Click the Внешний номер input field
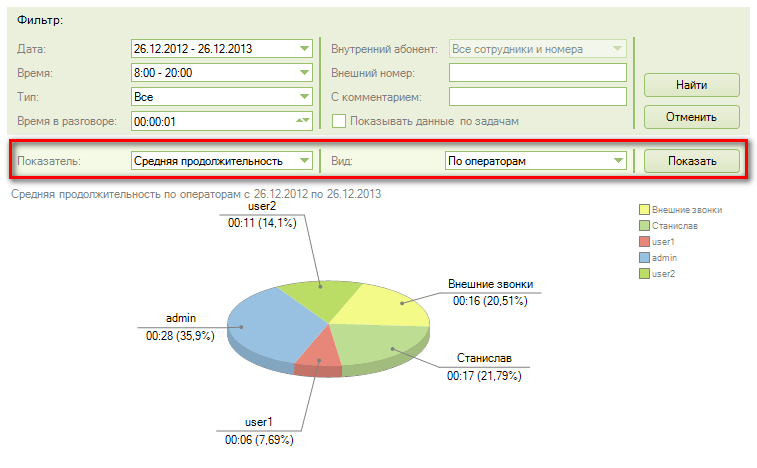 (x=537, y=73)
